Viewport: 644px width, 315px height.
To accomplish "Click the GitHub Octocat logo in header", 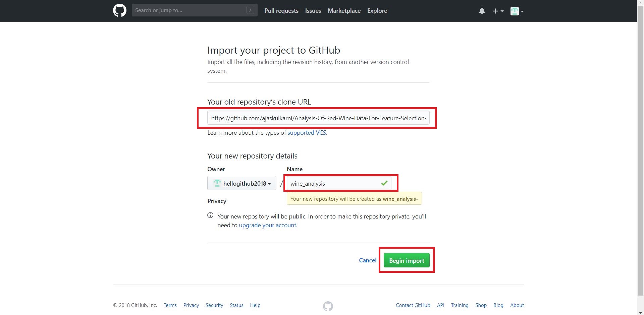I will click(120, 11).
